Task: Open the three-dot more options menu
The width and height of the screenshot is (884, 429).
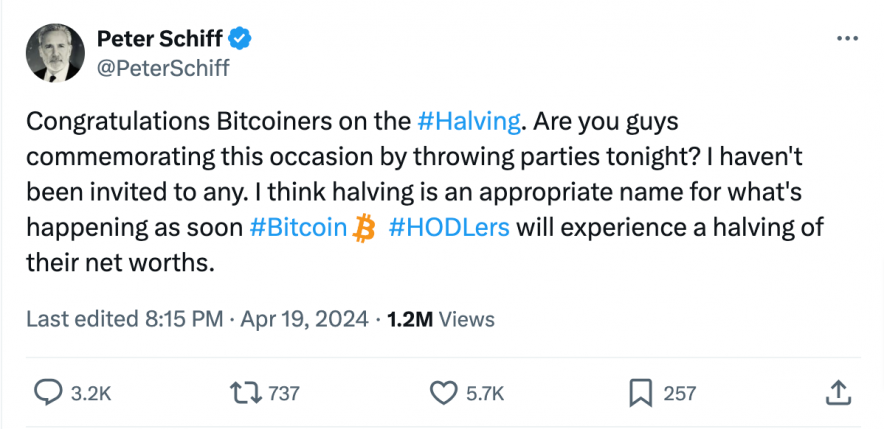Action: pyautogui.click(x=846, y=38)
